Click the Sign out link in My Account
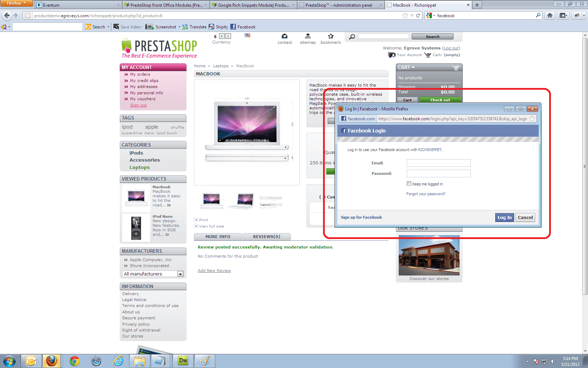The width and height of the screenshot is (588, 368). 138,105
